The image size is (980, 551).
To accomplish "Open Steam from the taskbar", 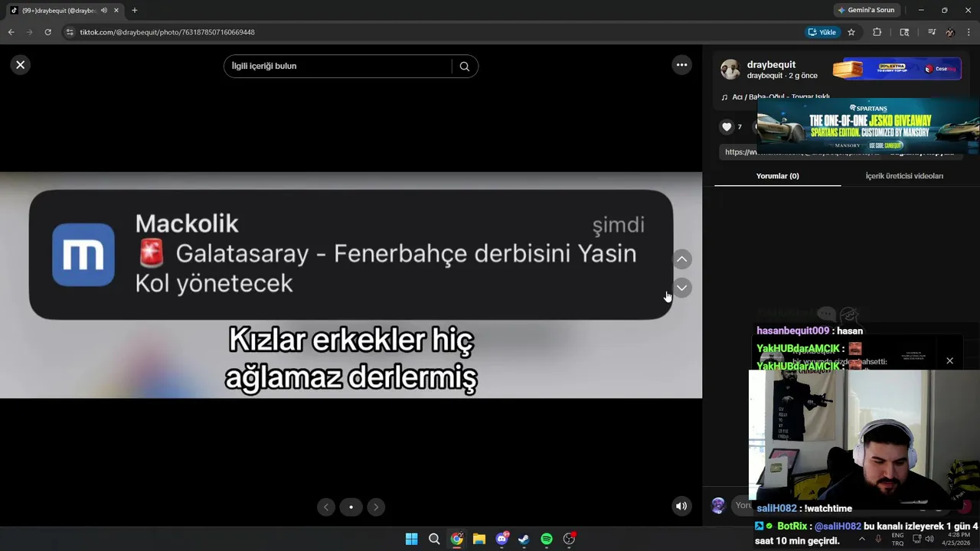I will [x=524, y=539].
